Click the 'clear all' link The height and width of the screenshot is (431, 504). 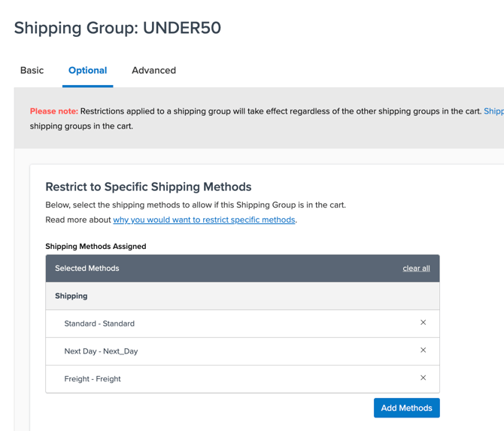coord(416,269)
